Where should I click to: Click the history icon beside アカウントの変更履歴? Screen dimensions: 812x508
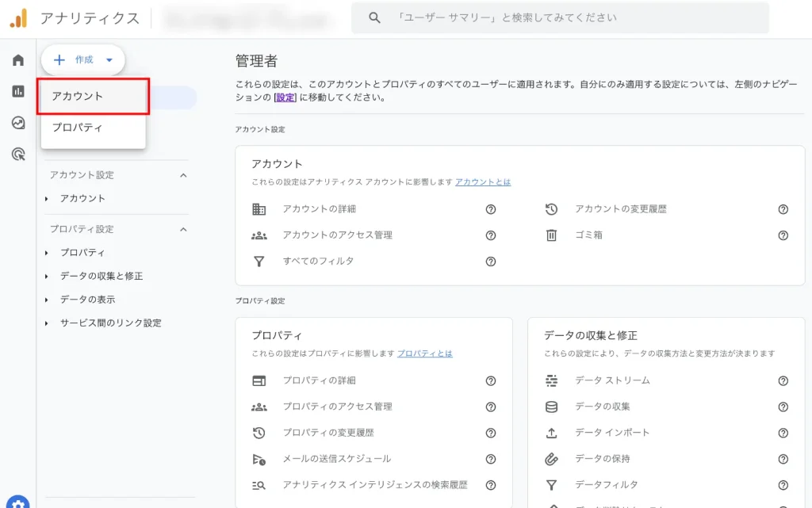552,209
